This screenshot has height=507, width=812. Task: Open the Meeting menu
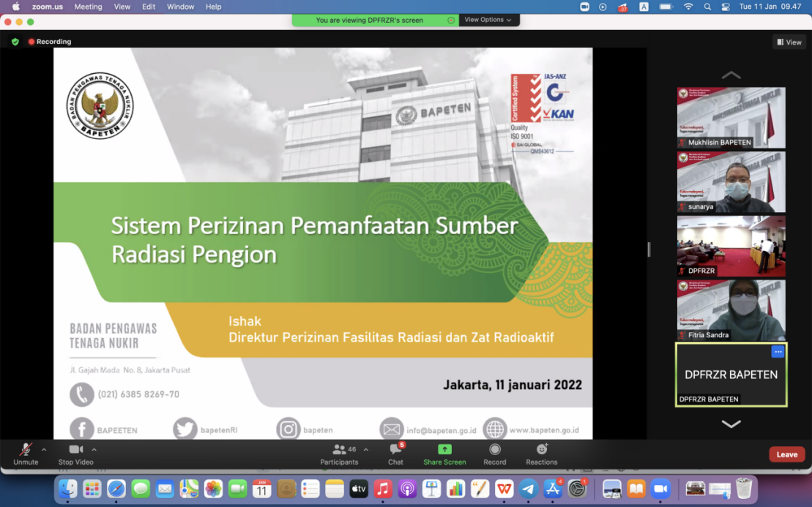click(x=88, y=7)
